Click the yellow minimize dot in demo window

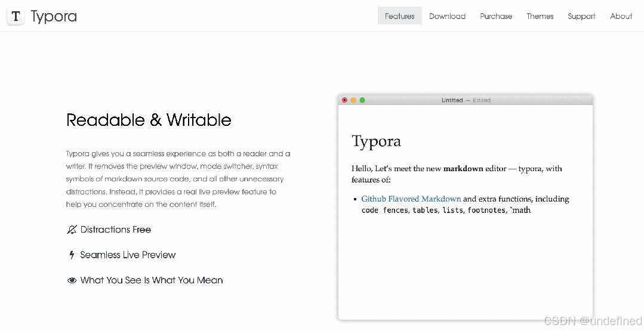tap(353, 100)
